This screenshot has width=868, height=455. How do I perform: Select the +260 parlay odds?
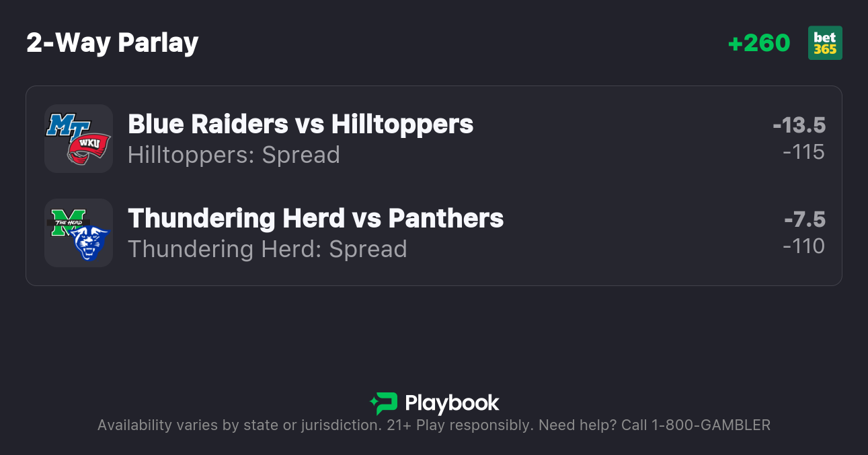758,43
